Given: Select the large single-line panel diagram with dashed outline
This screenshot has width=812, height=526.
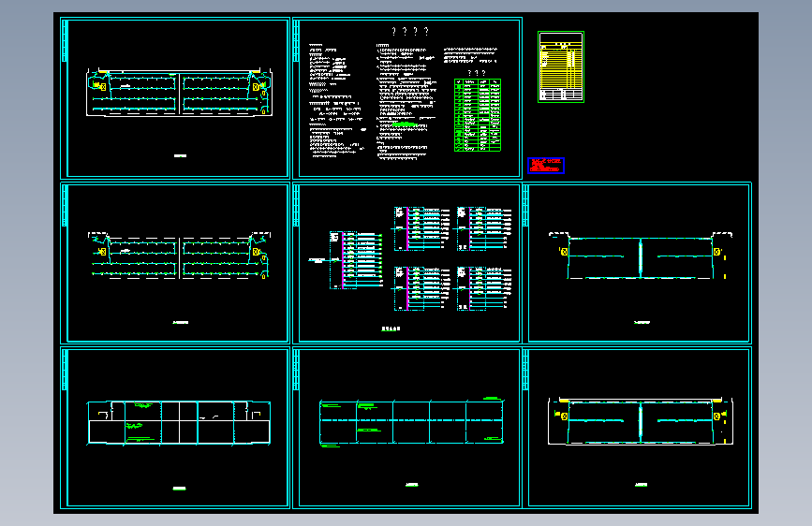Looking at the screenshot, I should coord(356,260).
